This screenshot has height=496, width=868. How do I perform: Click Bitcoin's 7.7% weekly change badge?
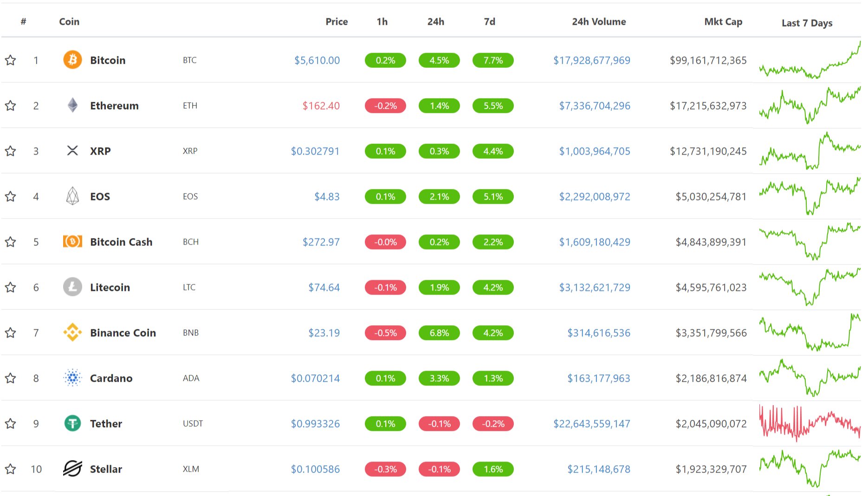(x=493, y=60)
